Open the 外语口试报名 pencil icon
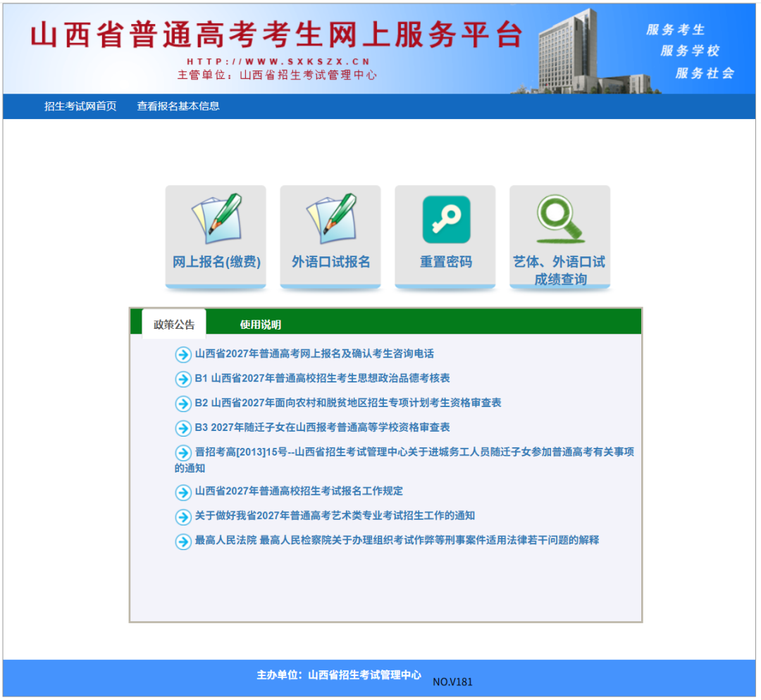Viewport: 761px width, 700px height. point(331,219)
